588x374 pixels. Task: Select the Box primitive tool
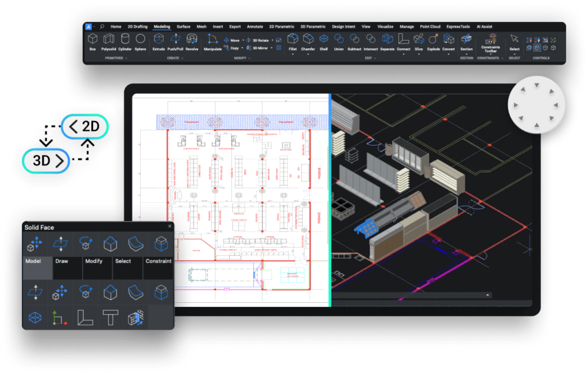point(92,41)
